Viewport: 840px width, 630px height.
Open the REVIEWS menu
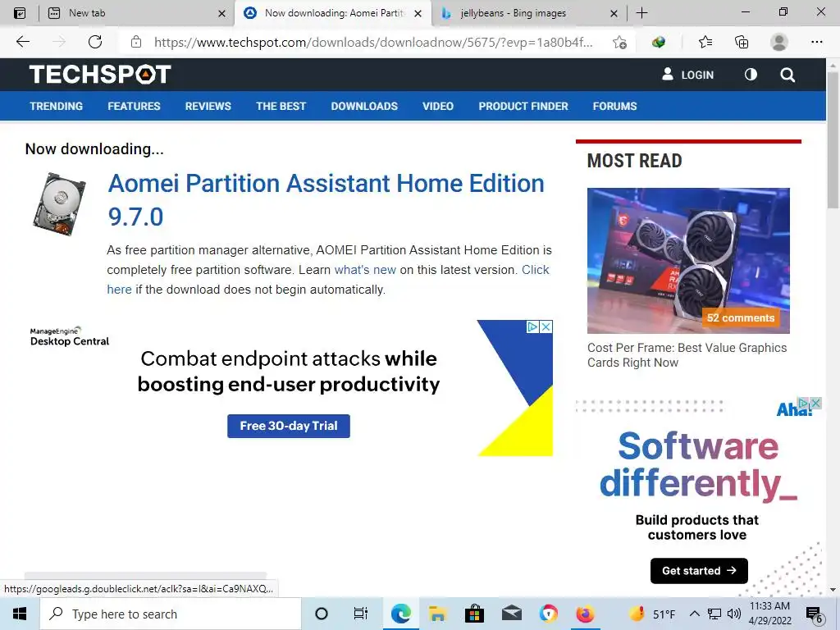click(x=208, y=106)
